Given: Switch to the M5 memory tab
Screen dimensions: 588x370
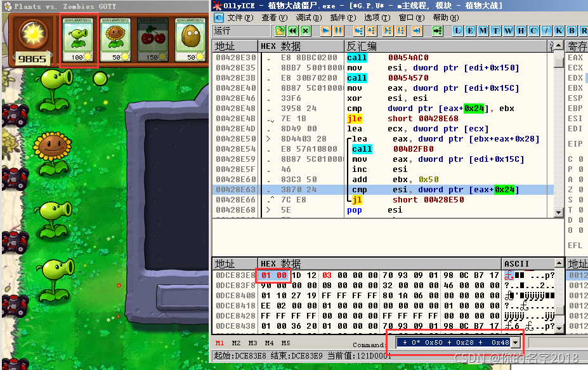Looking at the screenshot, I should tap(285, 343).
